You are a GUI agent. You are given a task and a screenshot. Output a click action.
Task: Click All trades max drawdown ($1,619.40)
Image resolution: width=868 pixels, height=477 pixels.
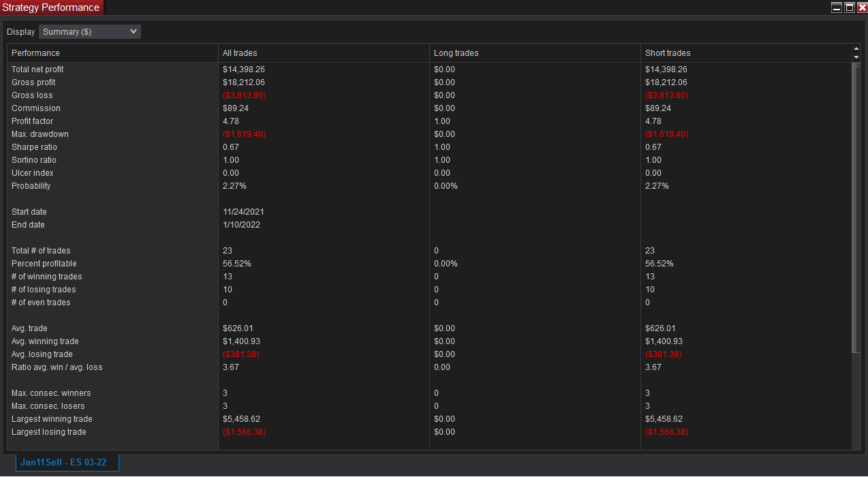(x=244, y=134)
